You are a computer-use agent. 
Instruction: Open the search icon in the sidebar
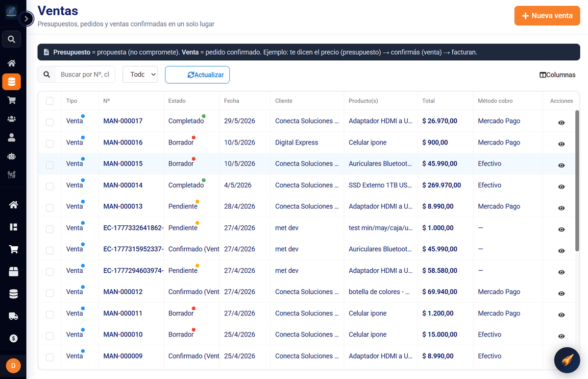pos(11,39)
